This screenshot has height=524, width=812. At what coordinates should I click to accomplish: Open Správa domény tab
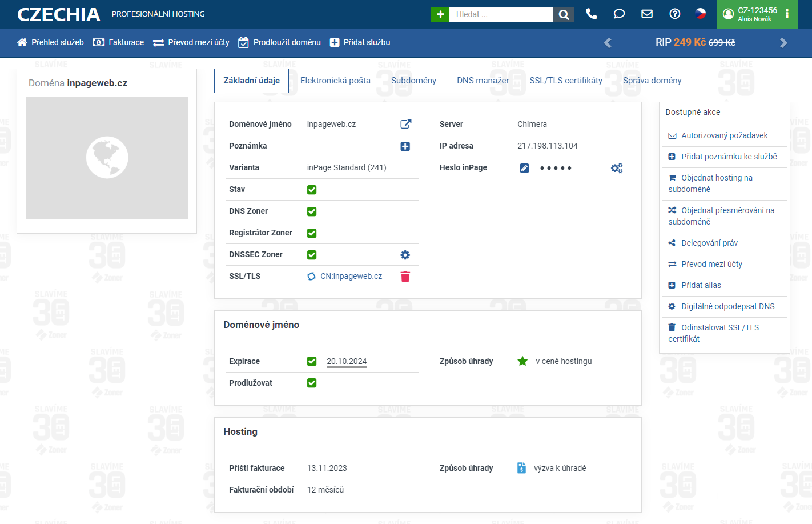pyautogui.click(x=652, y=81)
